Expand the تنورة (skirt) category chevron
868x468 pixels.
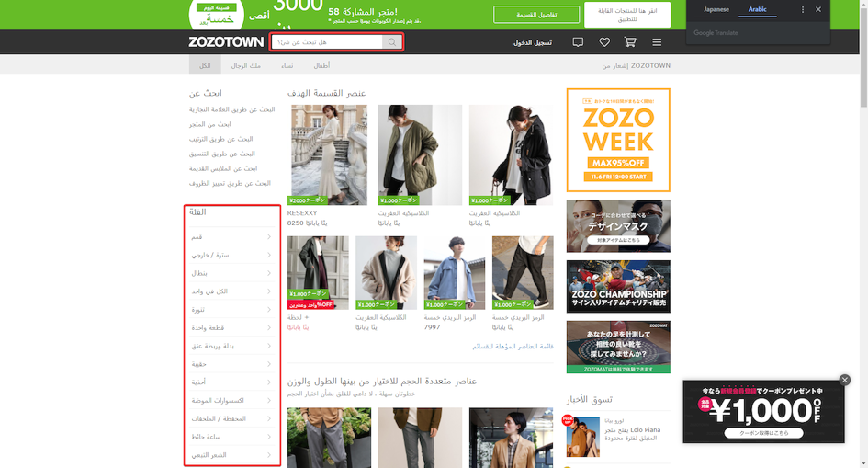tap(269, 310)
